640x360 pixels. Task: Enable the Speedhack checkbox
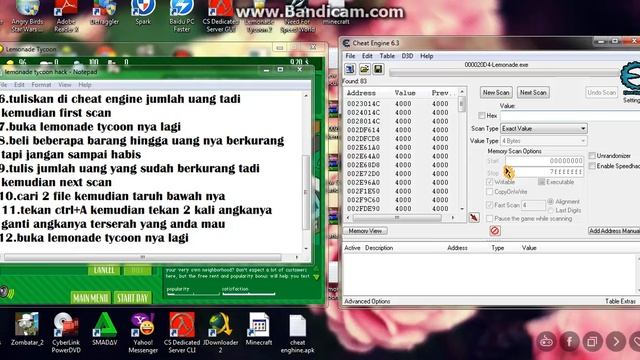592,166
